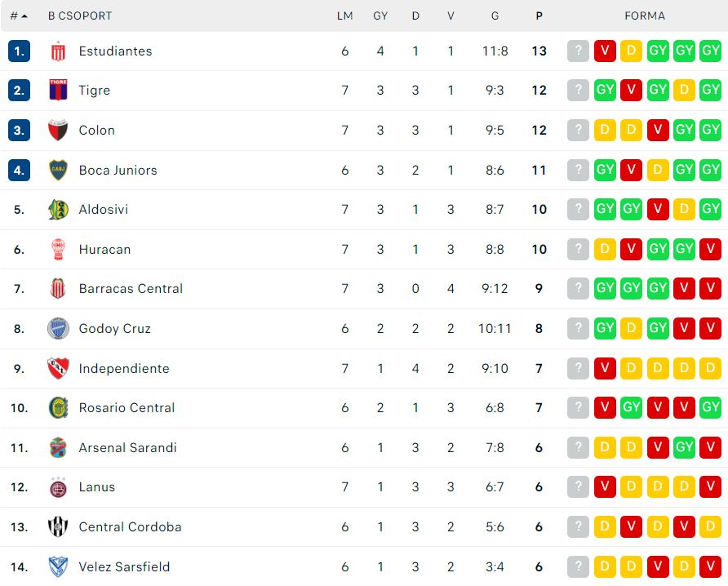
Task: Click the rank 1 blue position badge
Action: point(19,51)
